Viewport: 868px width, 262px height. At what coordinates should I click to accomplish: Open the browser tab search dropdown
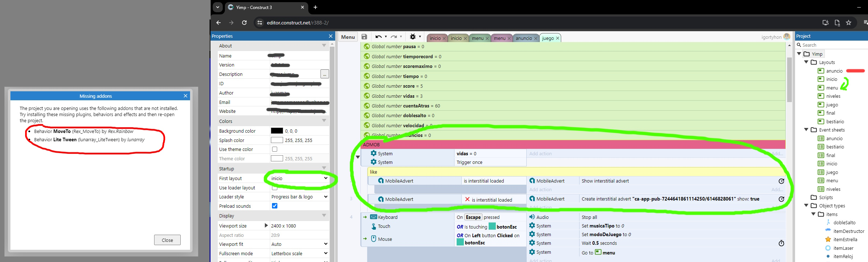coord(218,7)
